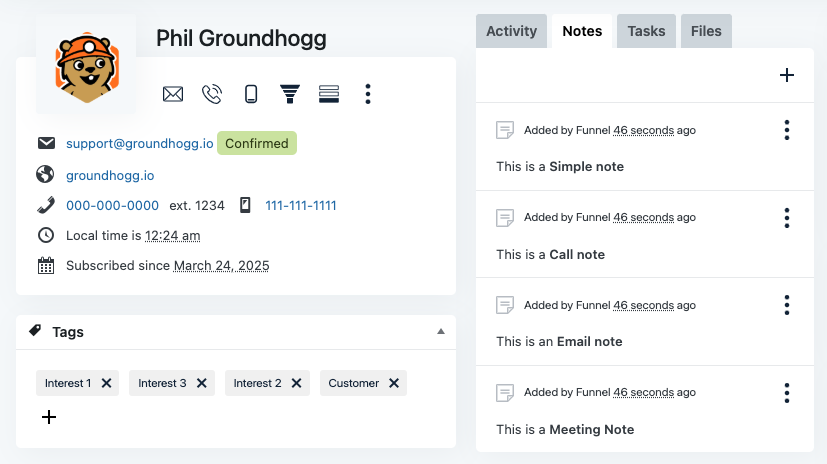Open options menu for Simple note
The height and width of the screenshot is (464, 827).
click(x=787, y=130)
